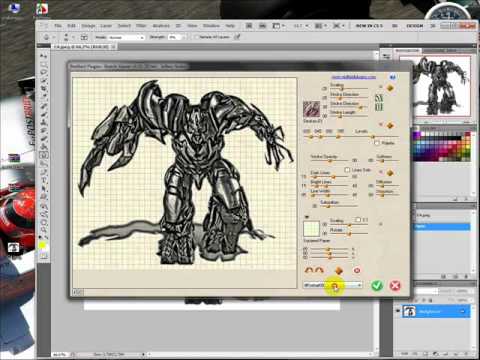480x360 pixels.
Task: Toggle Sample All Layers checkbox in options bar
Action: (x=196, y=37)
